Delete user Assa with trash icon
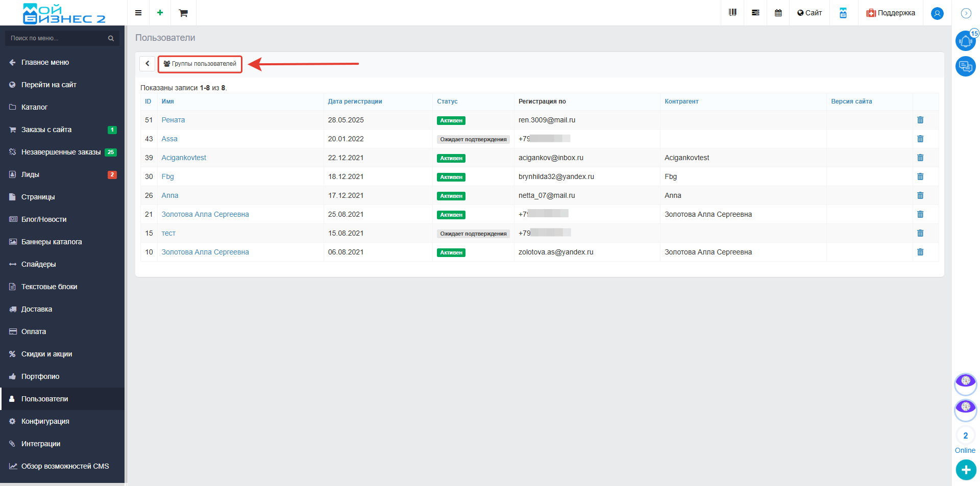980x486 pixels. click(920, 139)
